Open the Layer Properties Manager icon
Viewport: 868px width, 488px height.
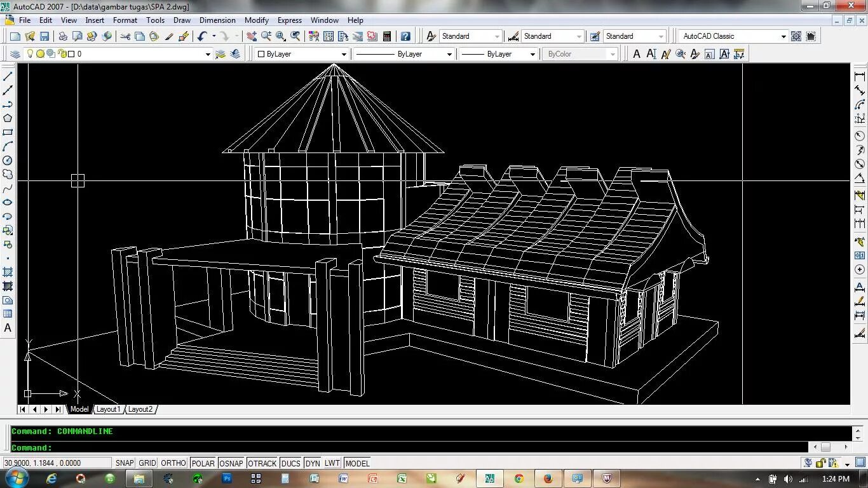(14, 54)
